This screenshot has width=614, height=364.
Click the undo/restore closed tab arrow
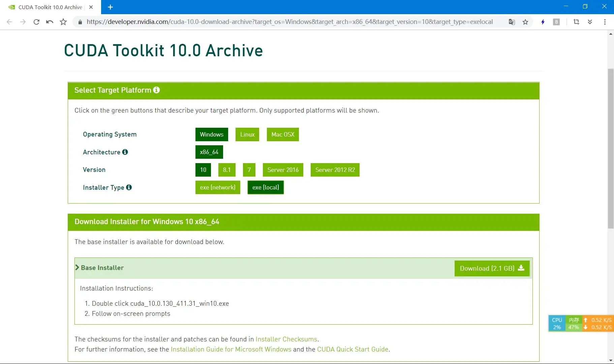click(x=50, y=22)
